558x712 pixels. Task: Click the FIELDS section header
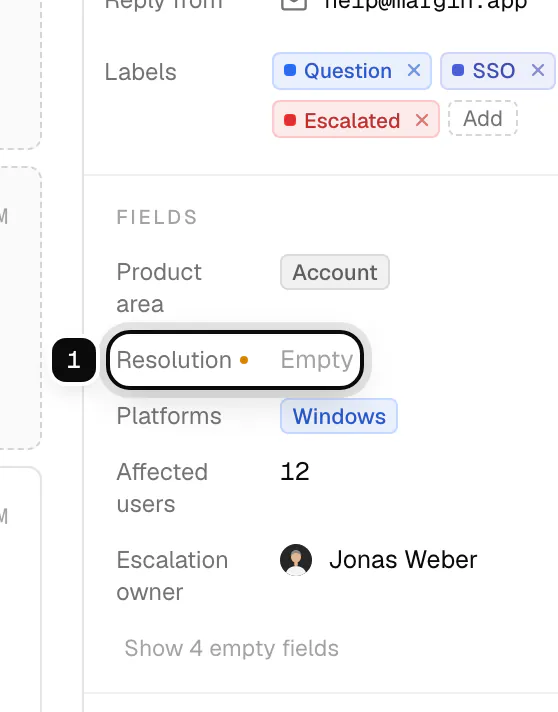[x=157, y=217]
